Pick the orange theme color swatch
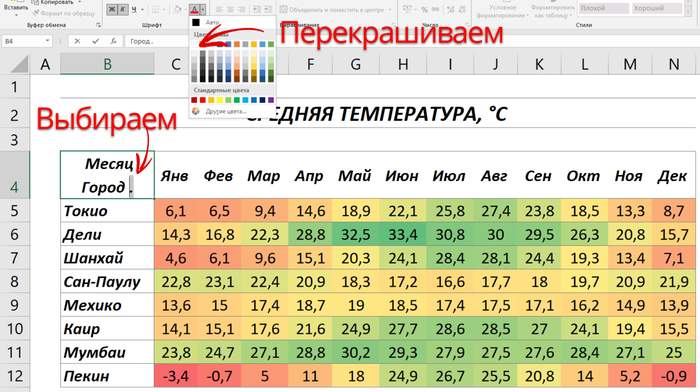Viewport: 700px width, 392px height. tap(237, 44)
